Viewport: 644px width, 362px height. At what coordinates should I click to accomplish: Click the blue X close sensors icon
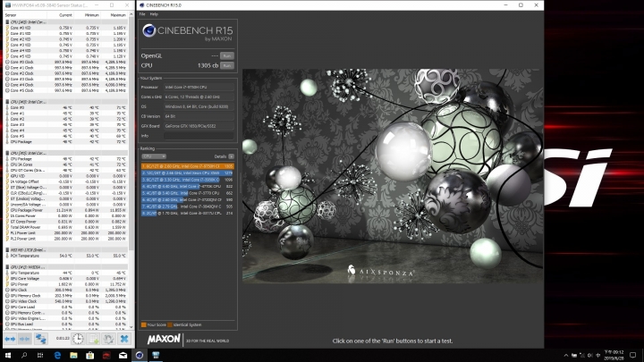click(x=123, y=339)
